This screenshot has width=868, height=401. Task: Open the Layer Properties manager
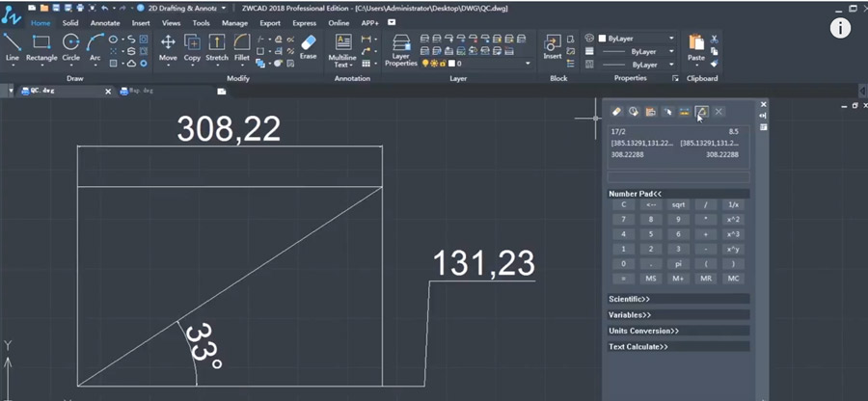pos(401,50)
